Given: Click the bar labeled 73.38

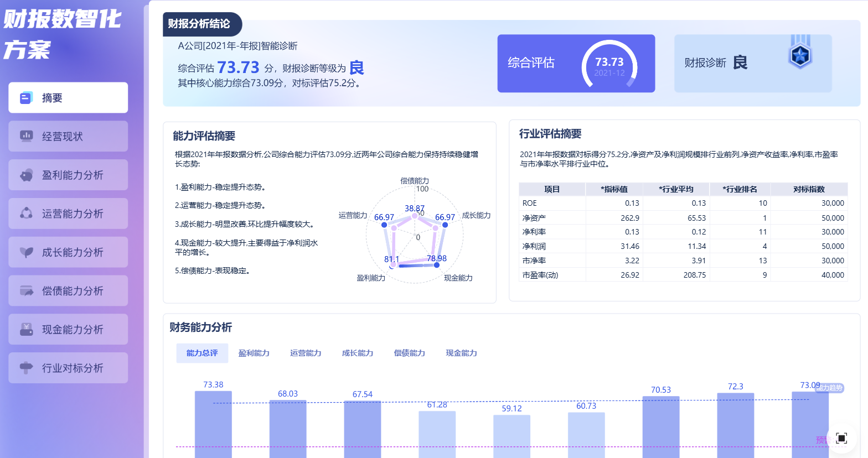Looking at the screenshot, I should click(213, 424).
